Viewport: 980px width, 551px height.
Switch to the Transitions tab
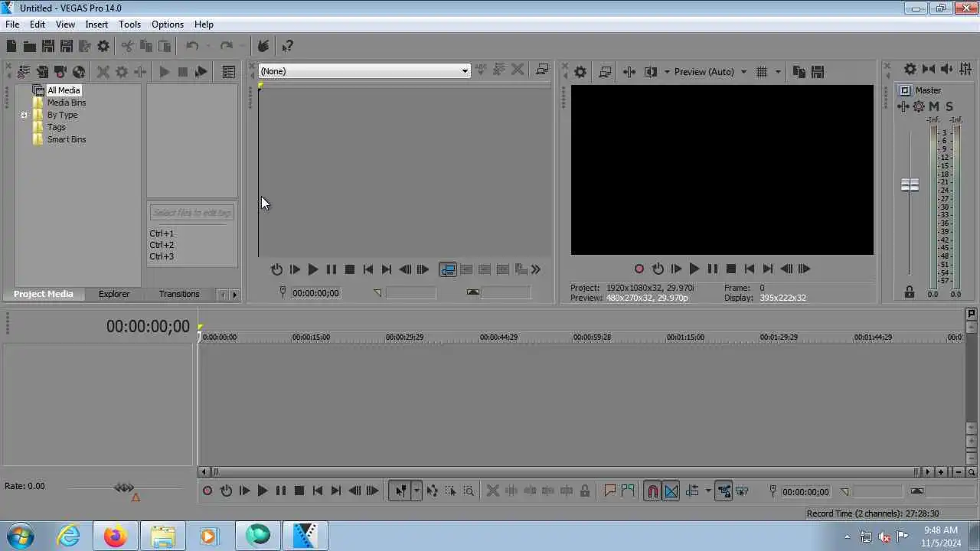(x=179, y=294)
